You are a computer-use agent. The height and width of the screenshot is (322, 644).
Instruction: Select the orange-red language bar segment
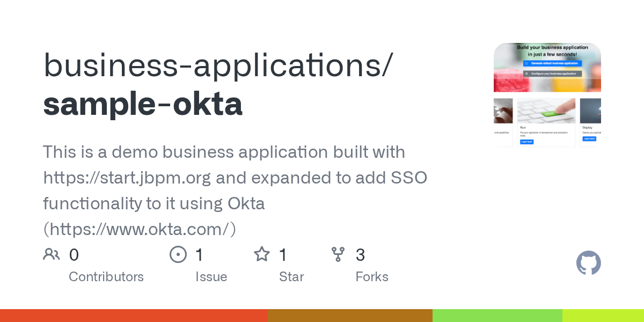[x=134, y=316]
